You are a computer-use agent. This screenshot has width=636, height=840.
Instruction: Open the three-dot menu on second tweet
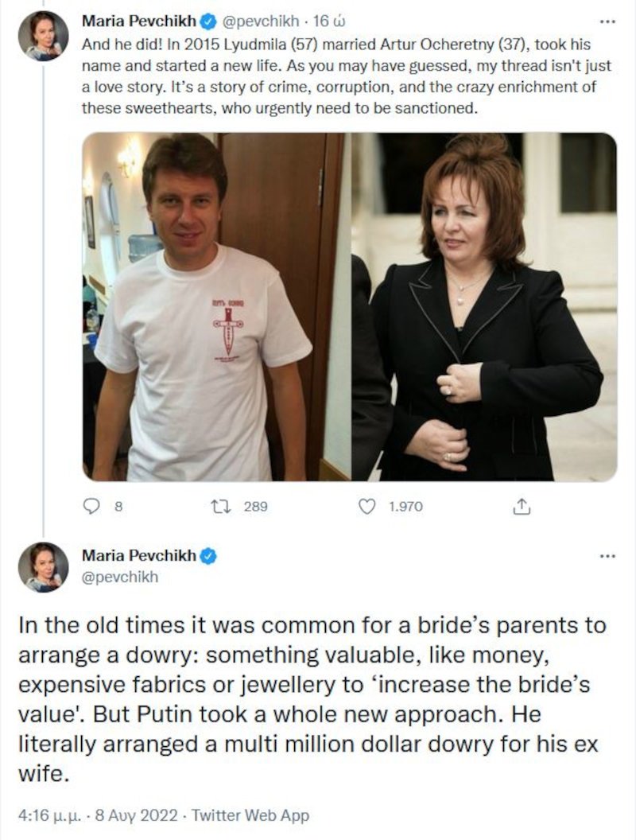pyautogui.click(x=607, y=556)
